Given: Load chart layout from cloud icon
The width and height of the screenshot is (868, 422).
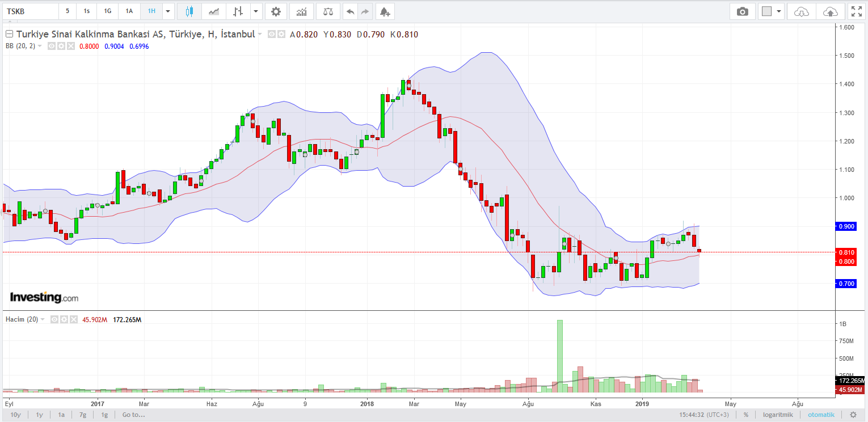Looking at the screenshot, I should [801, 11].
